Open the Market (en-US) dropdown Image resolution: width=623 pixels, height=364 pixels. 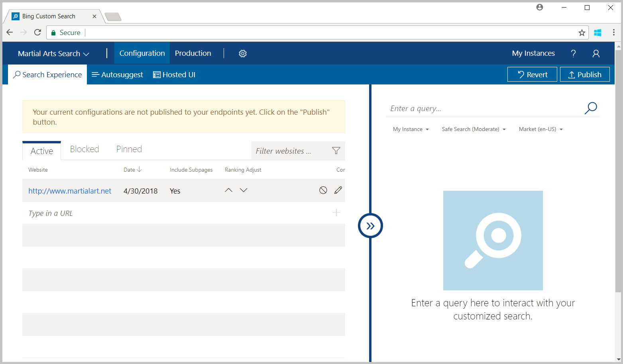540,129
